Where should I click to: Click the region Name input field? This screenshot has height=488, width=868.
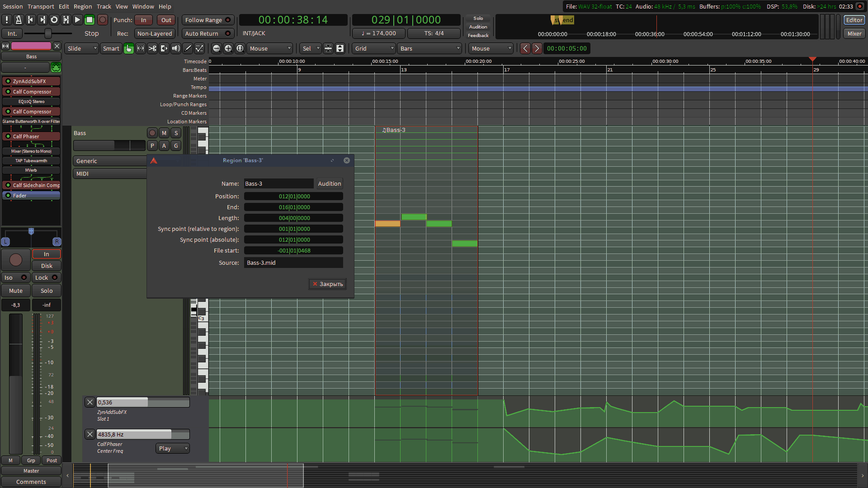coord(278,183)
